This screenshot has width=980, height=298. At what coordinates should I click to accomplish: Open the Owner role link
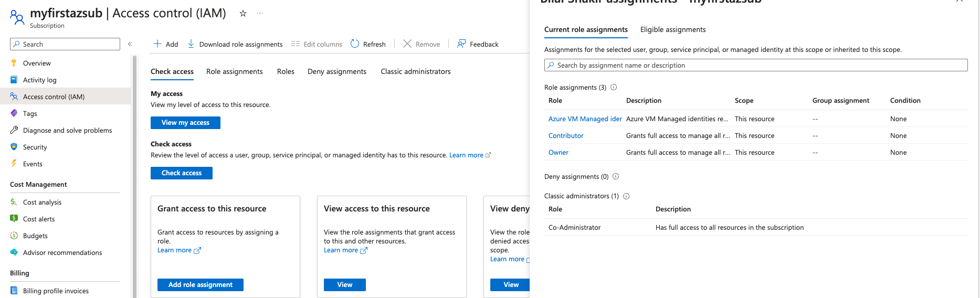559,153
